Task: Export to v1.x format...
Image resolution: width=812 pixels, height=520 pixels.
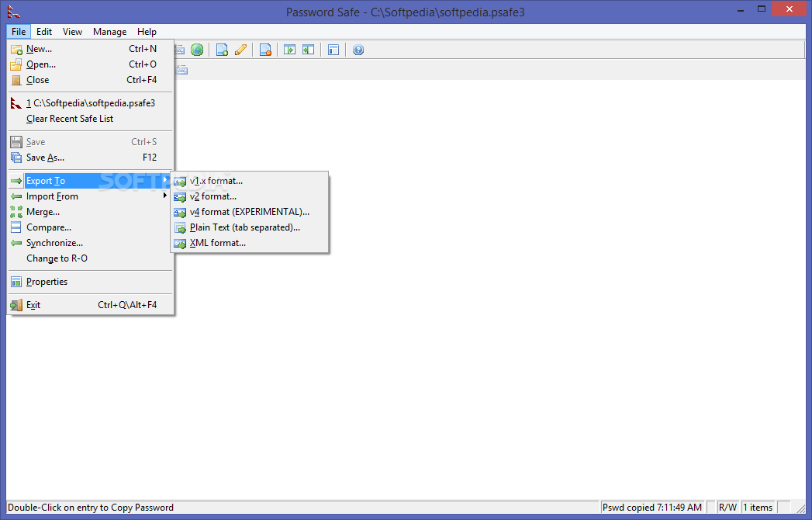Action: click(250, 181)
